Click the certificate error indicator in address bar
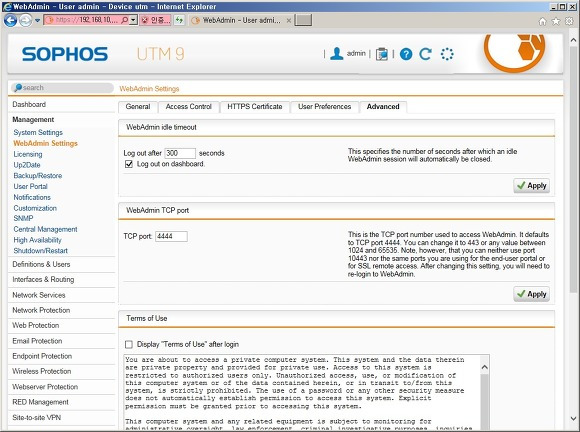The height and width of the screenshot is (432, 580). click(x=155, y=20)
